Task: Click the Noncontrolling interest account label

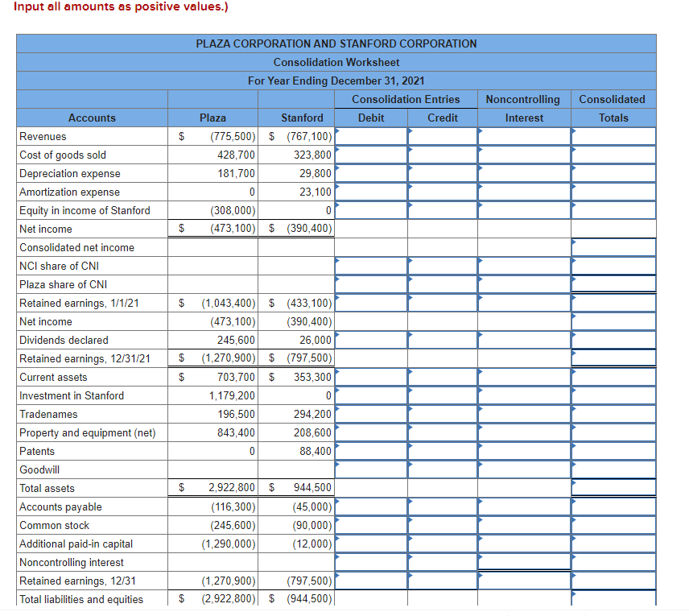Action: pyautogui.click(x=72, y=562)
